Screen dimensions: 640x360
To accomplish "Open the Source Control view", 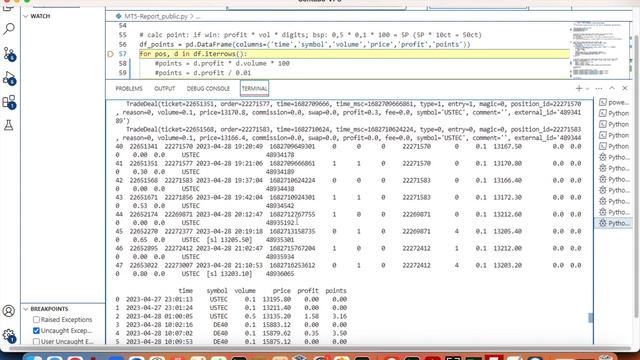I will [9, 53].
